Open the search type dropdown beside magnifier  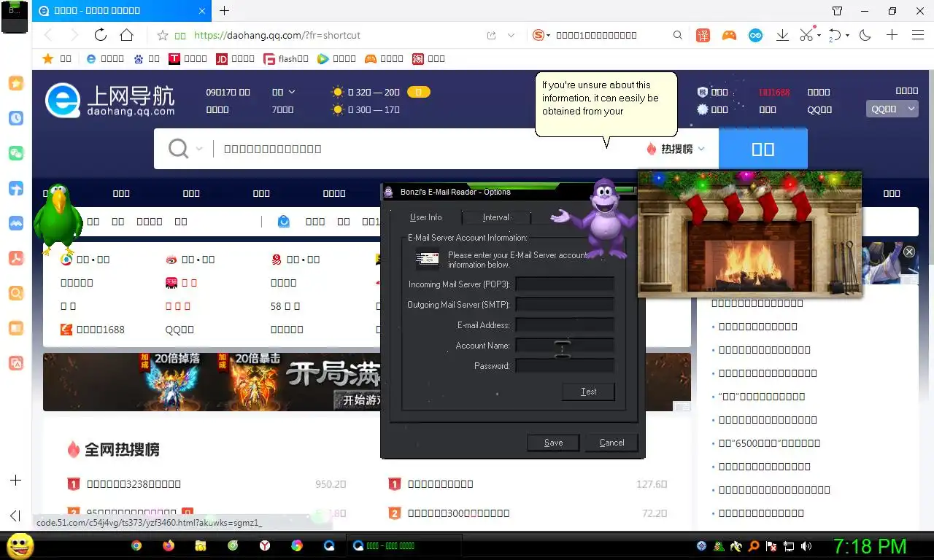pos(198,149)
